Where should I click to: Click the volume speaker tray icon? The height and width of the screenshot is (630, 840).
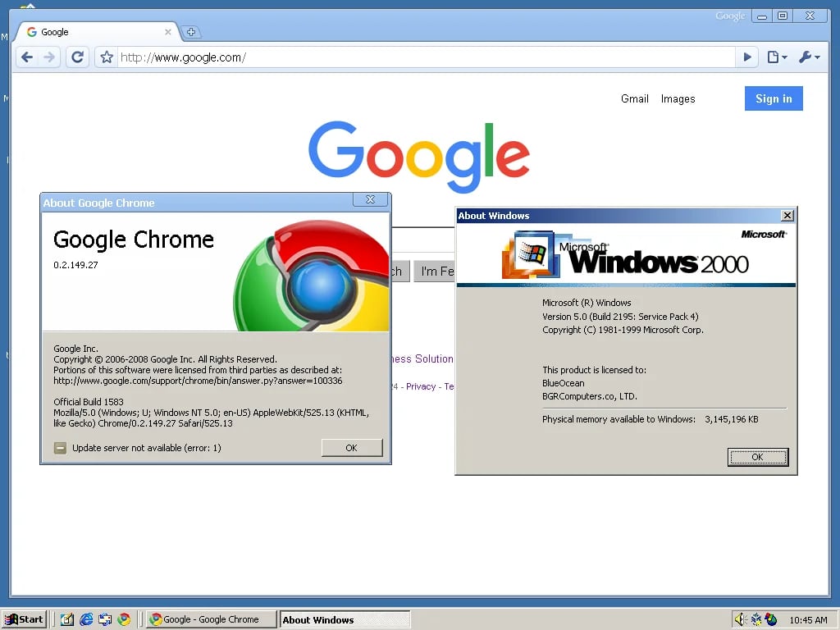pyautogui.click(x=741, y=620)
